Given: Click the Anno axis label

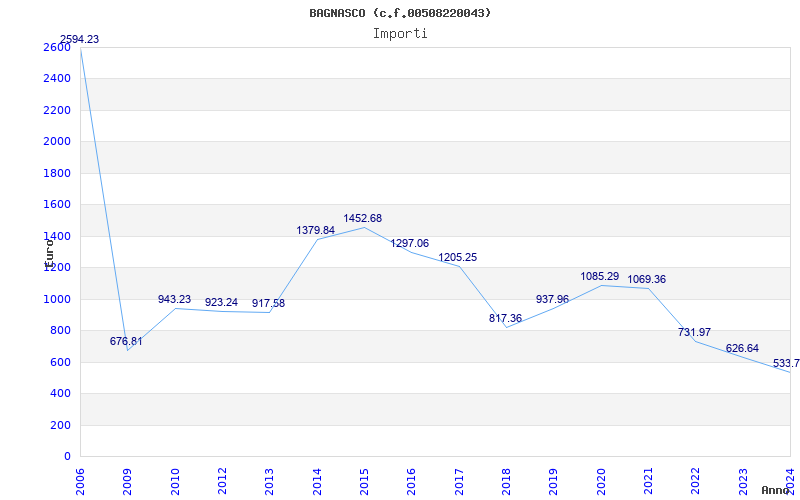Looking at the screenshot, I should point(776,490).
